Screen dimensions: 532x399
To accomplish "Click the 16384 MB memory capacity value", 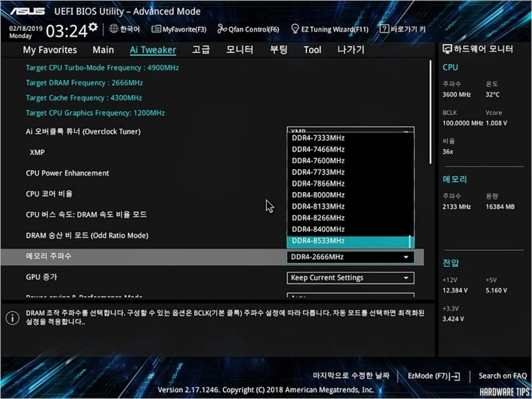I will point(500,207).
